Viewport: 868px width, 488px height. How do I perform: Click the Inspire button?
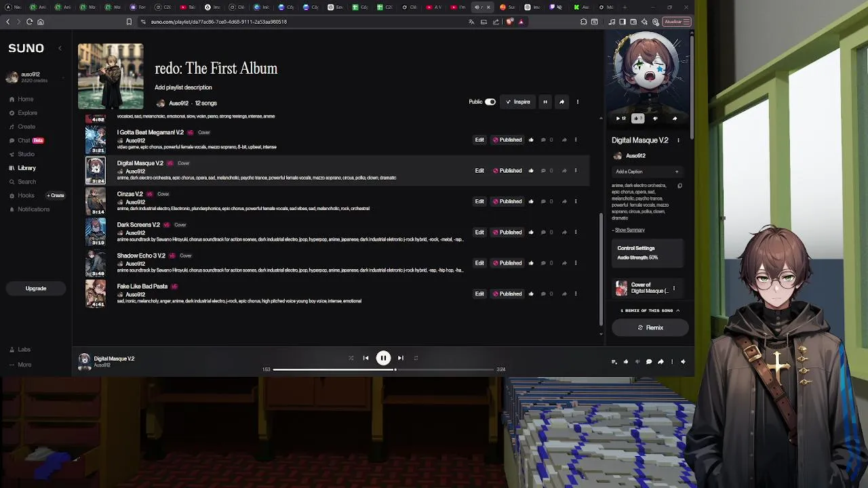518,102
